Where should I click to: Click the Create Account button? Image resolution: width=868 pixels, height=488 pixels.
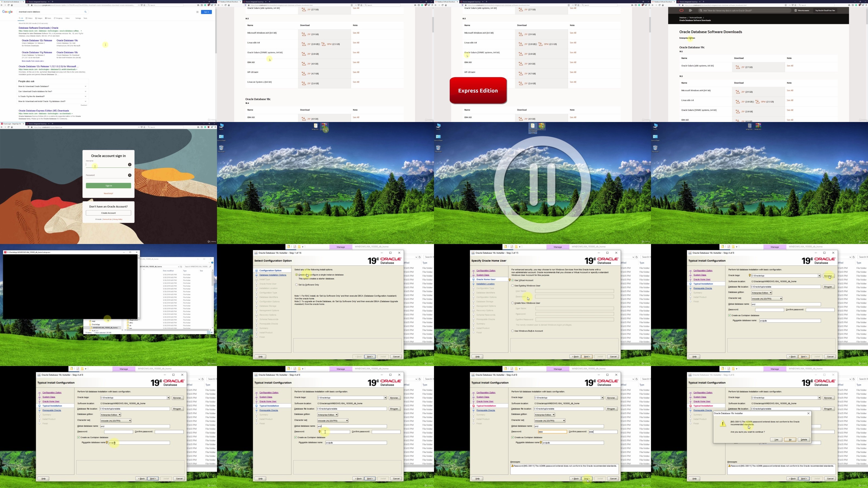[108, 213]
